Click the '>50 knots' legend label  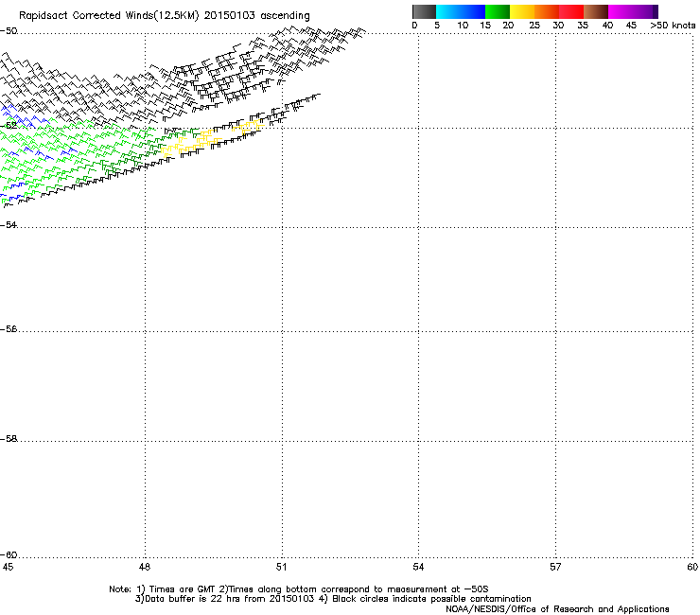pos(673,26)
